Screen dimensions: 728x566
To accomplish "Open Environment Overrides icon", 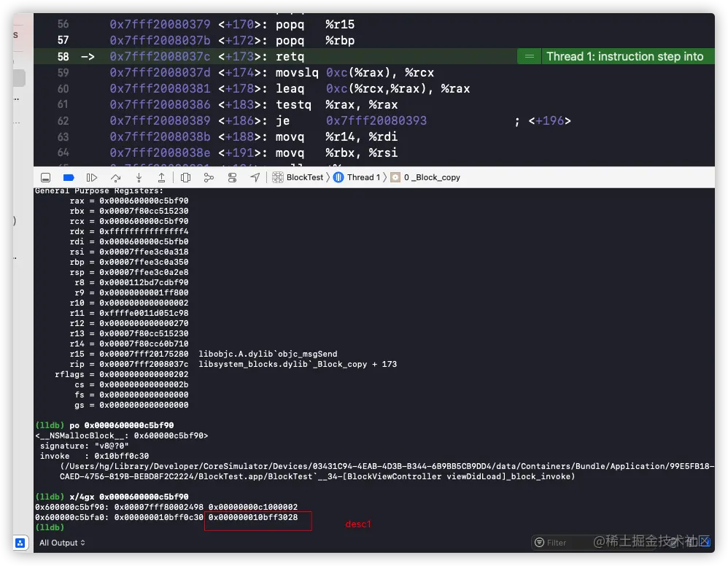I will pos(232,177).
